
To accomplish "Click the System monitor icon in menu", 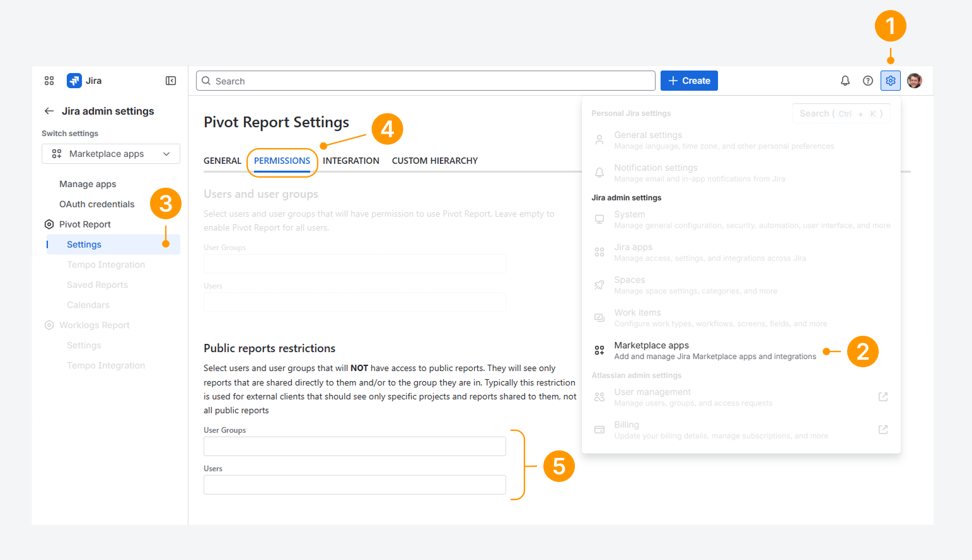I will pyautogui.click(x=599, y=219).
